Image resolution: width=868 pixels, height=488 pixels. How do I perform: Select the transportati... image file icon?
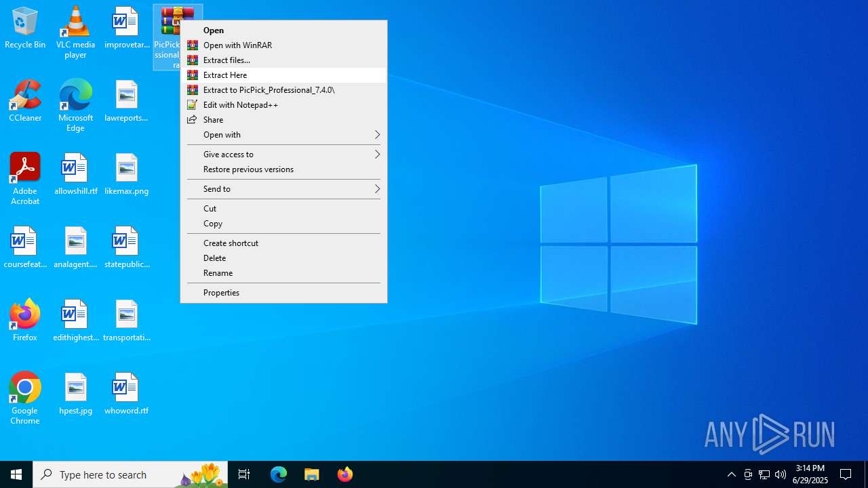pos(126,321)
